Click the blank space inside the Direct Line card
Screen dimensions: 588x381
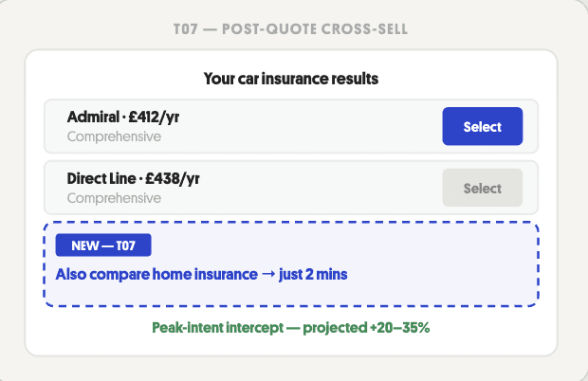[319, 188]
